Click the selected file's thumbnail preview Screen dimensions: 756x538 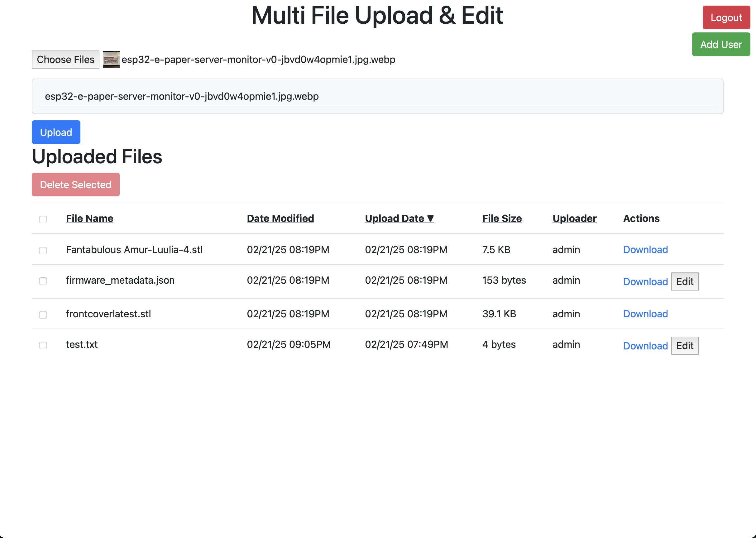click(x=111, y=60)
